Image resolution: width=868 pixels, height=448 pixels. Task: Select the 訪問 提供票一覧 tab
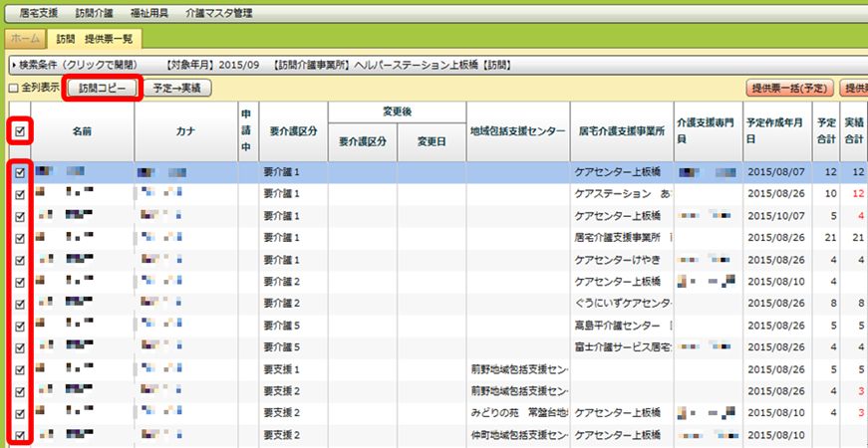(97, 39)
